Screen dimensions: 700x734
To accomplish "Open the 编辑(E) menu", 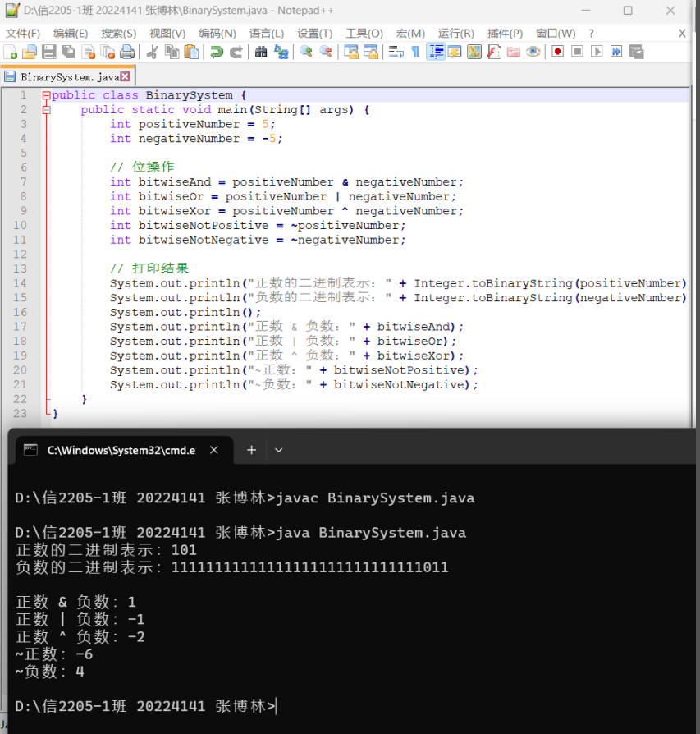I will click(71, 34).
